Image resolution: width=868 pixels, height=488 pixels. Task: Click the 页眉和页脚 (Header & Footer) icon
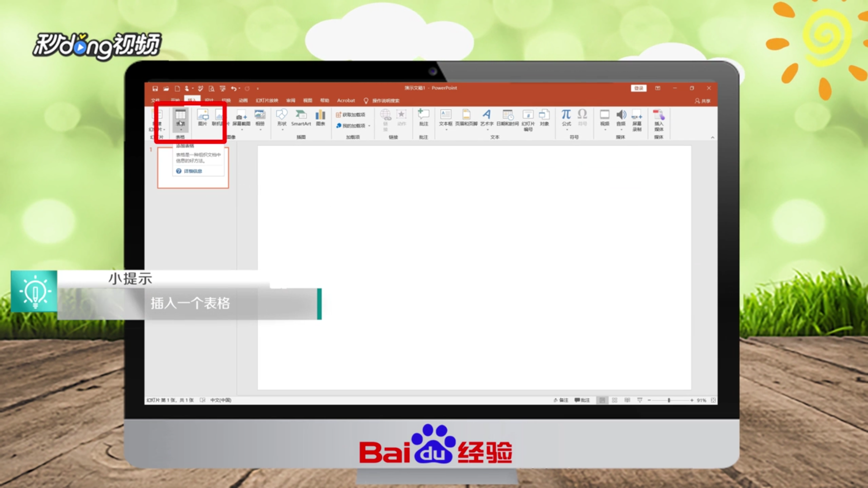(466, 118)
